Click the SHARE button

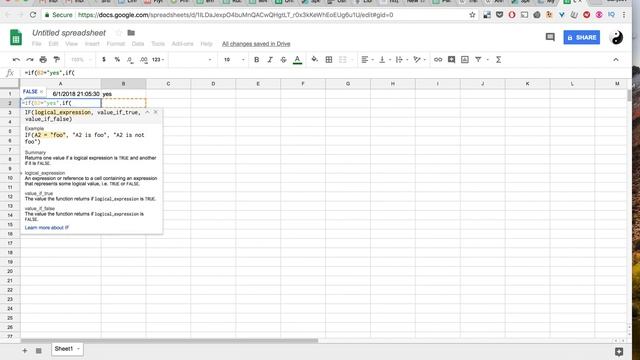582,37
